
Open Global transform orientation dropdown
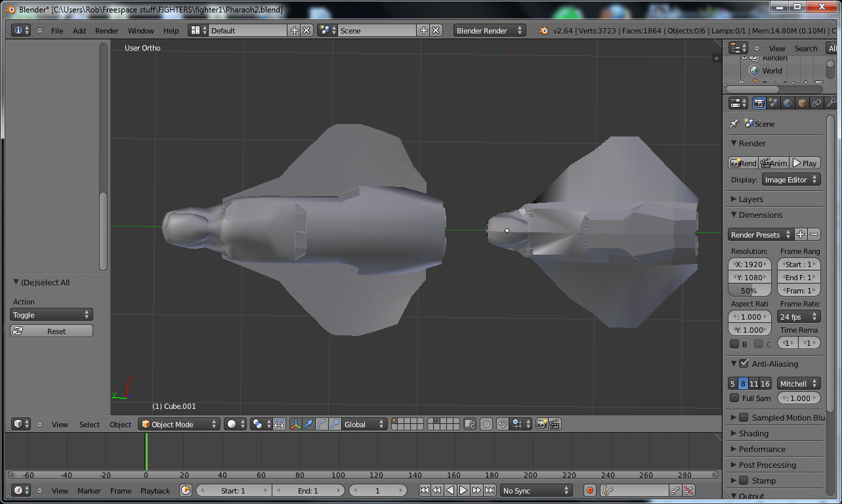[365, 425]
